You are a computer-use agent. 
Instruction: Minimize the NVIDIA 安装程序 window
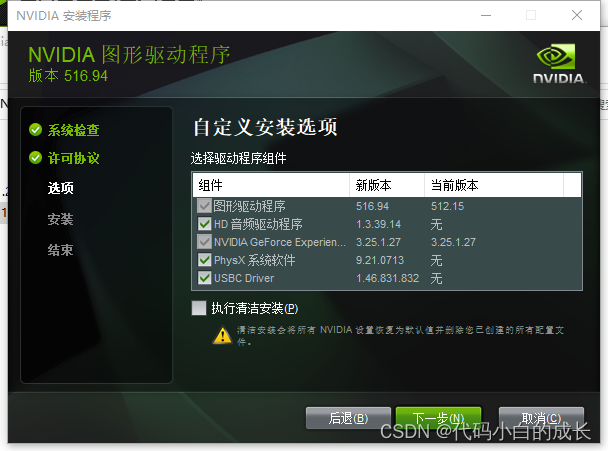[x=486, y=16]
